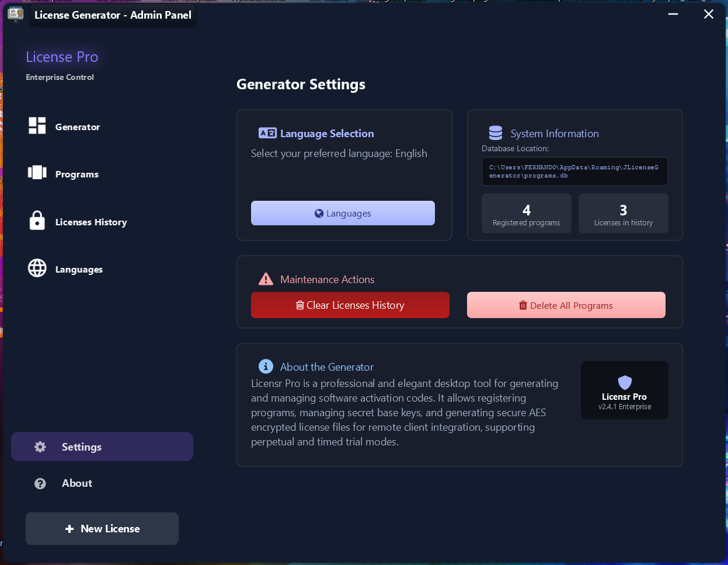
Task: Click the Licensr Pro version badge
Action: tap(625, 390)
